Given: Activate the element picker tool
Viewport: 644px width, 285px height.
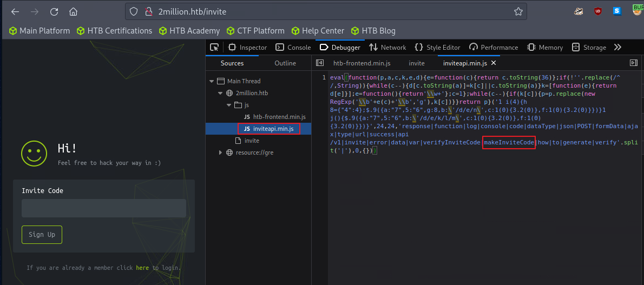Looking at the screenshot, I should (x=214, y=47).
